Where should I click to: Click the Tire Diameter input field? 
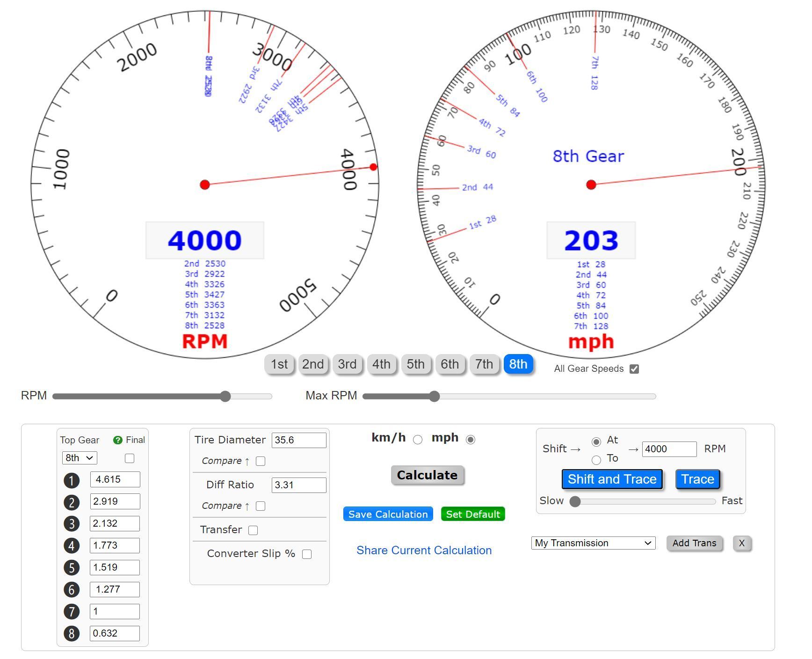(299, 440)
